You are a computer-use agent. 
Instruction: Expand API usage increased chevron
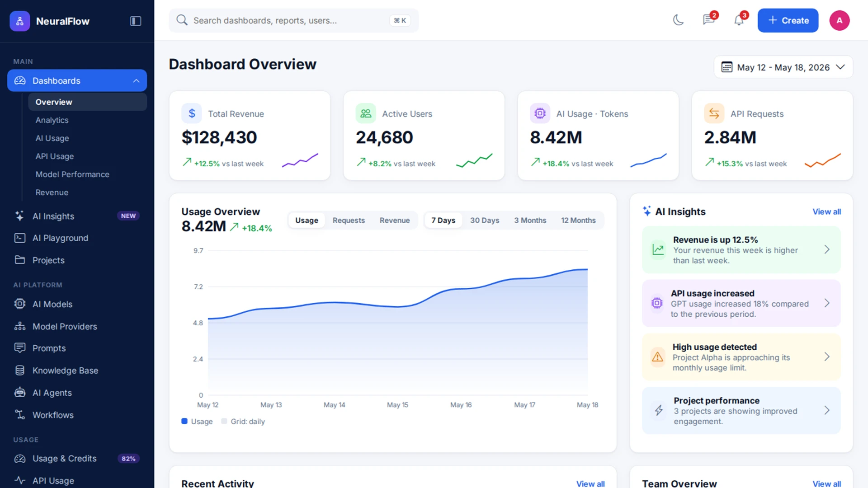point(826,303)
